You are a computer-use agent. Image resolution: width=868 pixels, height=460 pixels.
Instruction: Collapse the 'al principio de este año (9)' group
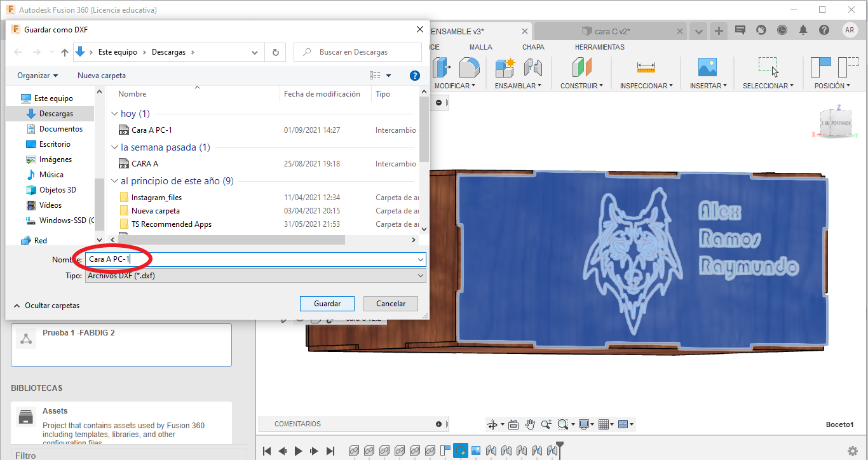coord(114,181)
